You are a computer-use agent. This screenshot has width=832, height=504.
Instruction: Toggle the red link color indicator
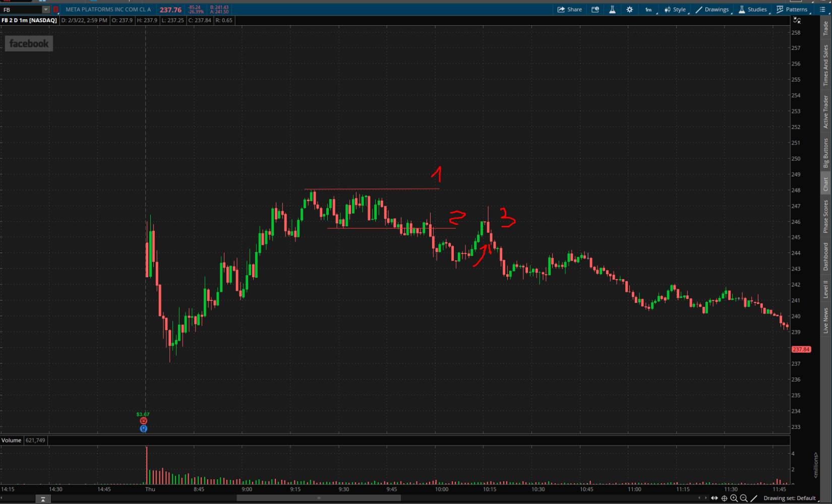(x=55, y=10)
